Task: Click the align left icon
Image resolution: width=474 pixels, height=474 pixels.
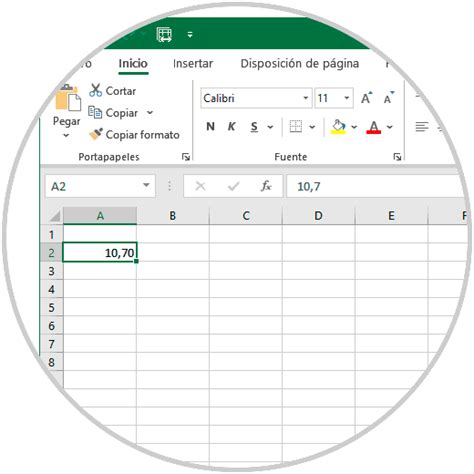Action: click(422, 127)
